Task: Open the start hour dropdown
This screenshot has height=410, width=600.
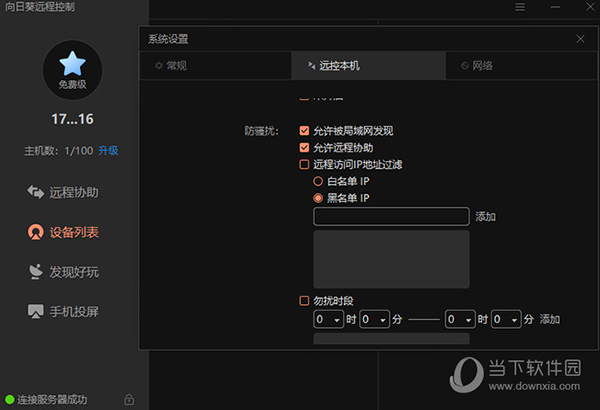Action: pyautogui.click(x=328, y=319)
